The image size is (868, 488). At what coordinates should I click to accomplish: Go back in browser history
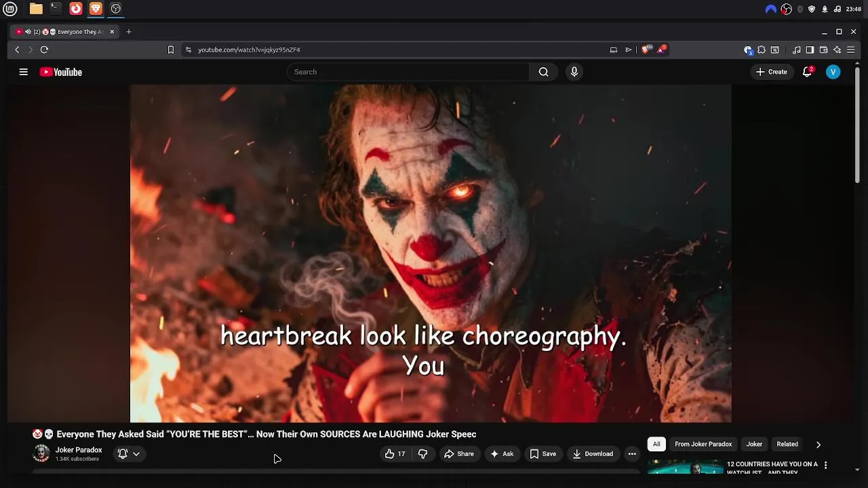[17, 49]
